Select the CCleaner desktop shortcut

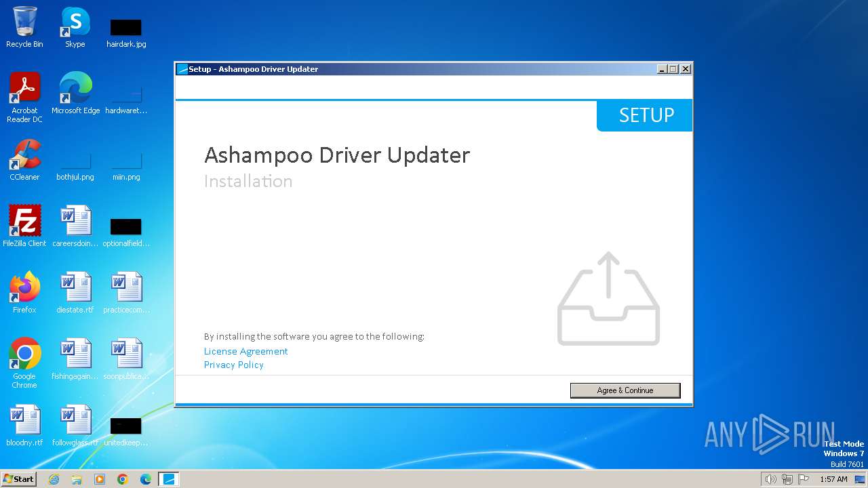[24, 160]
